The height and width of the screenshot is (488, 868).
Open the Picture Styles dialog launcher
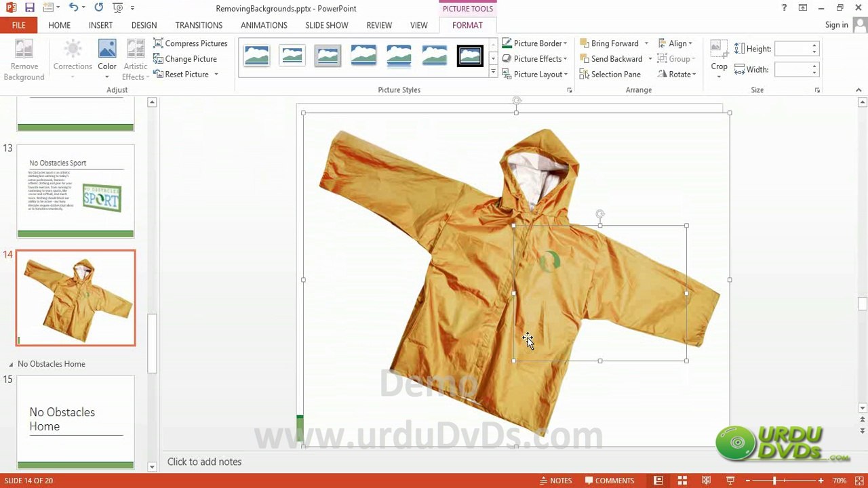570,90
